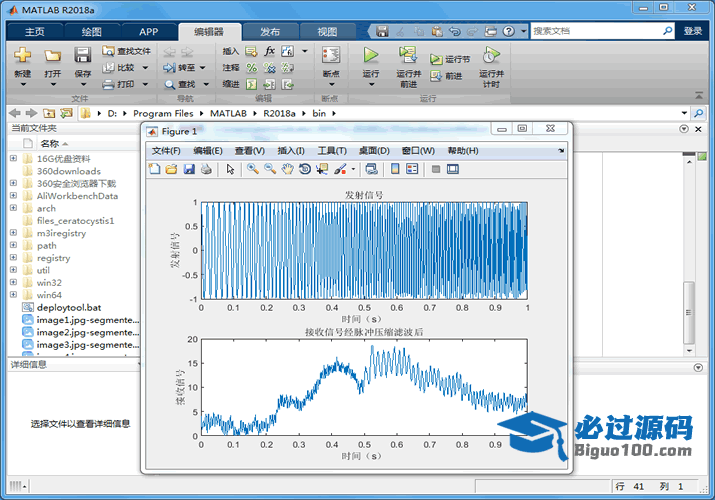Open the dropdown arrow under 打开
The width and height of the screenshot is (715, 500).
[53, 85]
